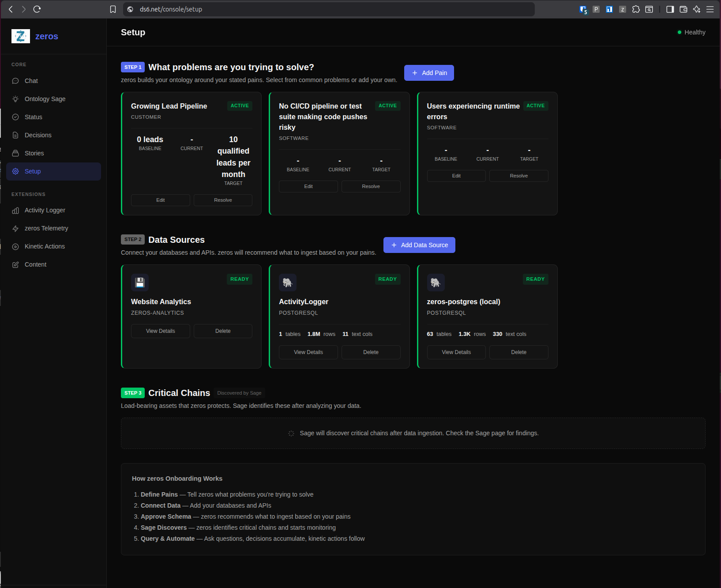Click Add Data Source
The image size is (721, 588).
click(419, 245)
